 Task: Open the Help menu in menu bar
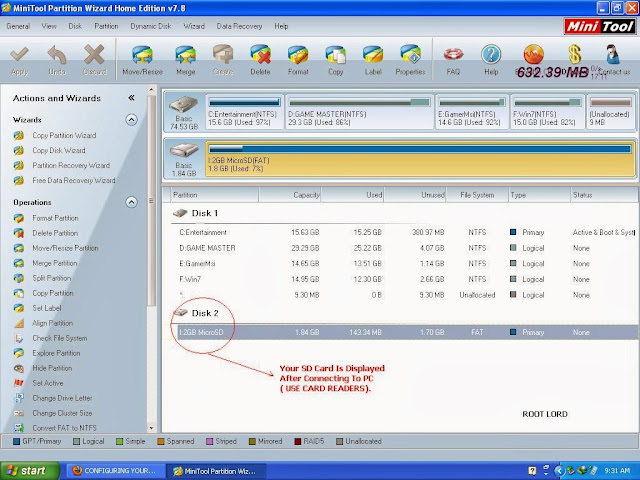pos(281,26)
